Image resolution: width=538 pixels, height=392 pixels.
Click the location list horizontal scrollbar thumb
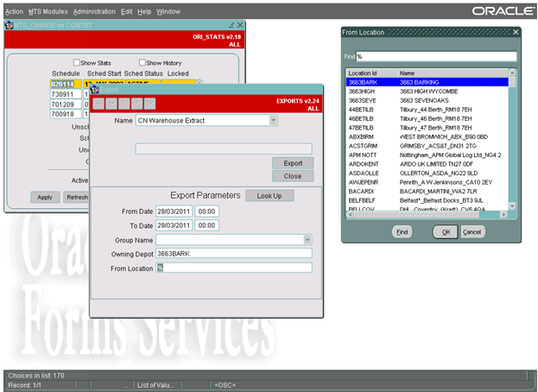click(417, 215)
